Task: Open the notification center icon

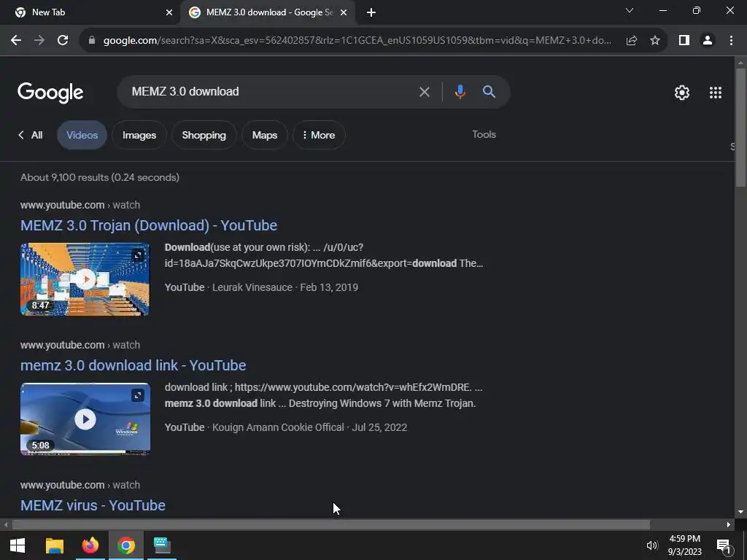Action: pyautogui.click(x=724, y=546)
